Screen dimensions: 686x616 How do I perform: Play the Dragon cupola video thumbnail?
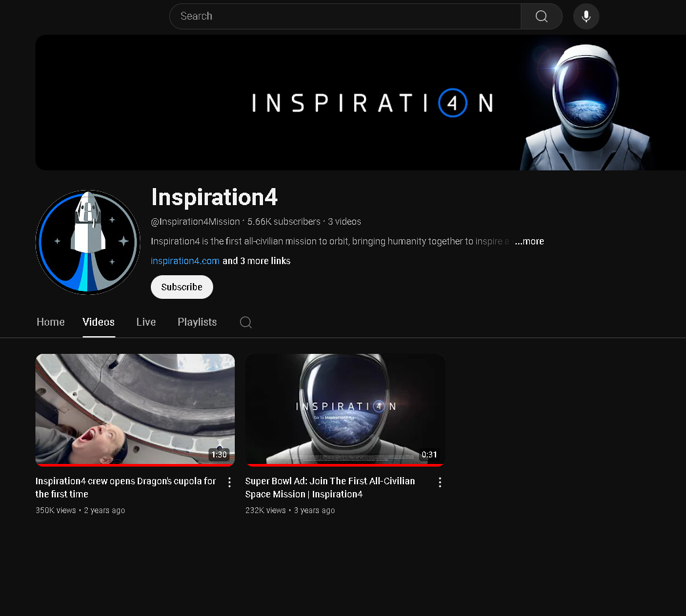(x=135, y=410)
